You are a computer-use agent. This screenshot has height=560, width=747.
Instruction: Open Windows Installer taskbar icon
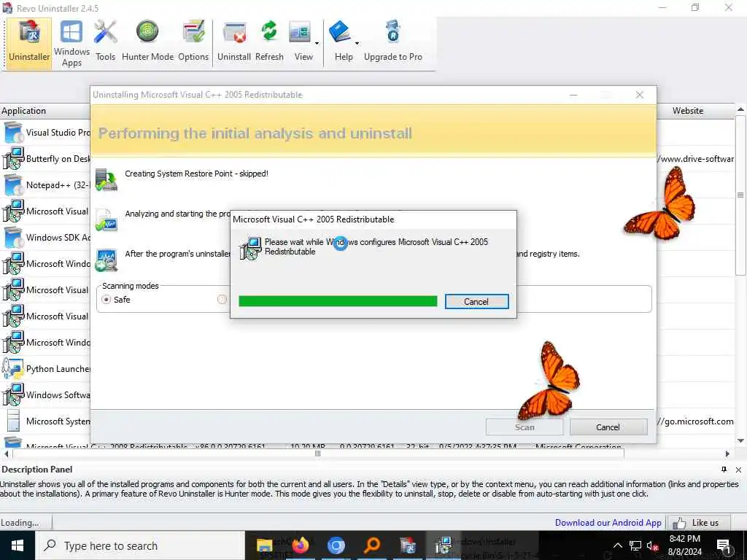tap(444, 545)
